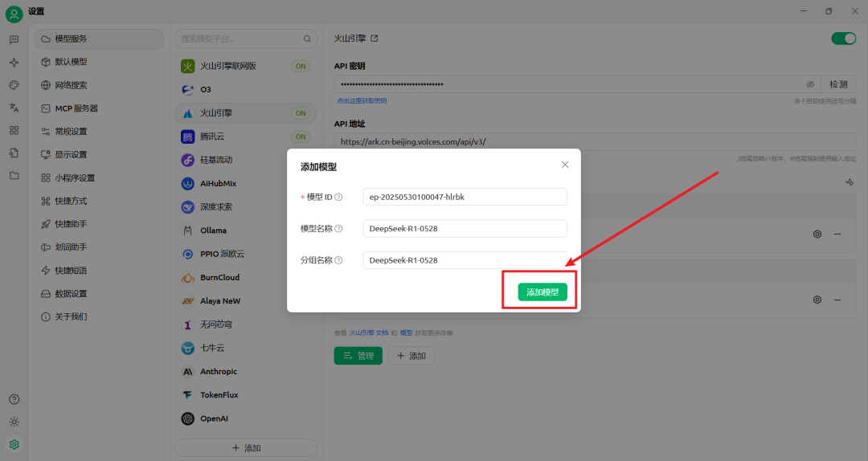Screen dimensions: 868x461
Task: Select the PPIO 派欧云 provider
Action: pos(246,254)
